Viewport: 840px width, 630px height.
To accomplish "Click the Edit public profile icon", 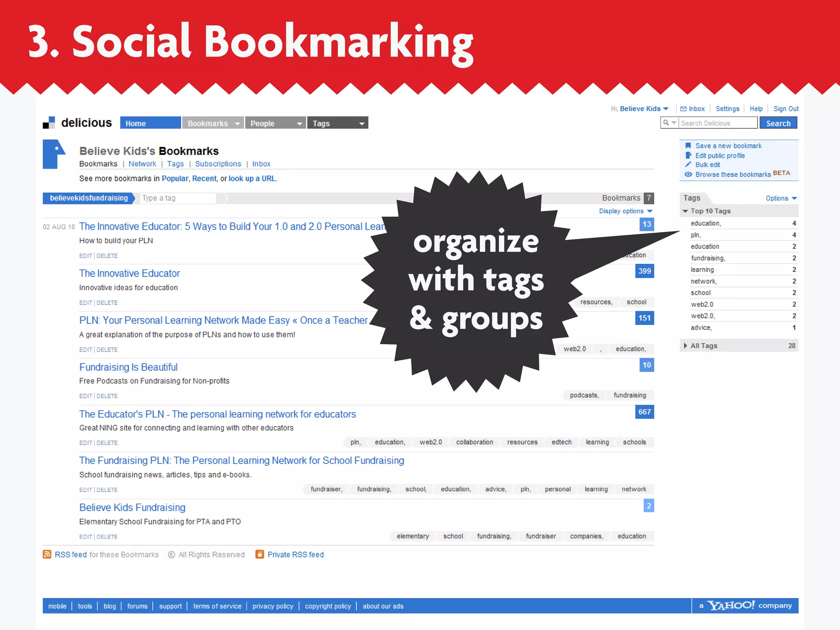I will 688,155.
